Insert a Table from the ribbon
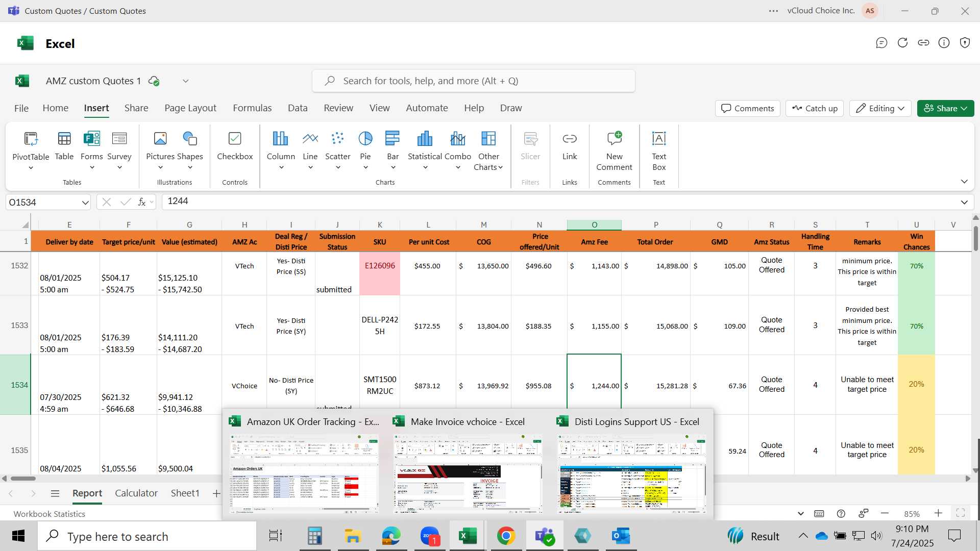980x551 pixels. 64,145
